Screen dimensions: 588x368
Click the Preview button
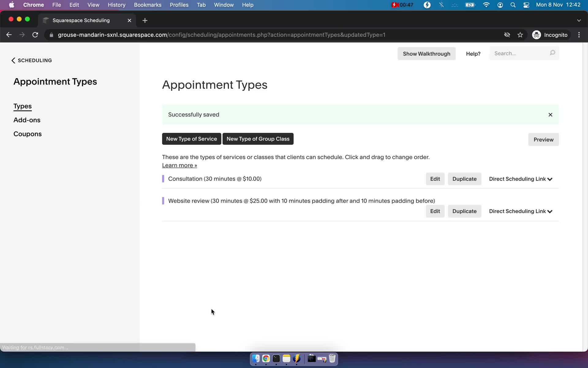click(x=543, y=140)
